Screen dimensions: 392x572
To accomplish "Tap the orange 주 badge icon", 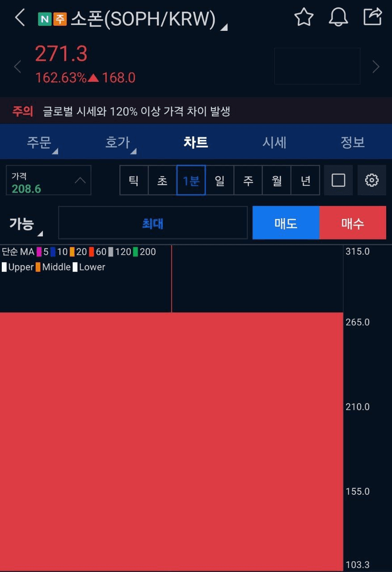I will [x=60, y=19].
